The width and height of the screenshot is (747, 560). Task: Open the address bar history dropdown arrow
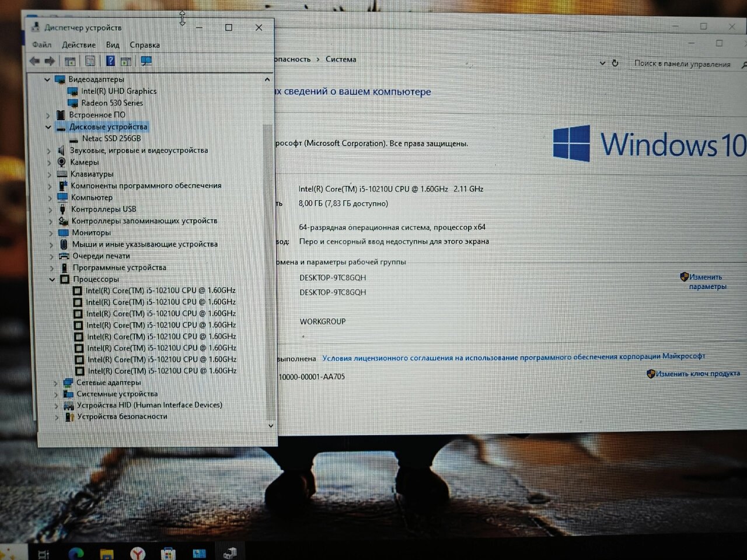point(602,63)
